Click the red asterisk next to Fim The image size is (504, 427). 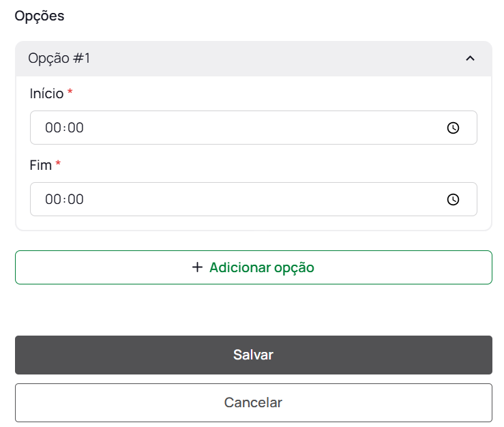tap(58, 164)
